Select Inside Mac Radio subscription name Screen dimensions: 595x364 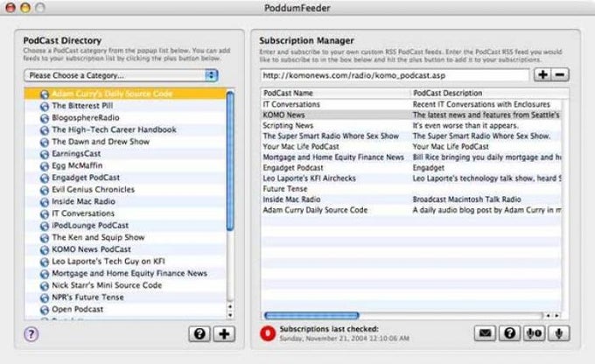[291, 199]
